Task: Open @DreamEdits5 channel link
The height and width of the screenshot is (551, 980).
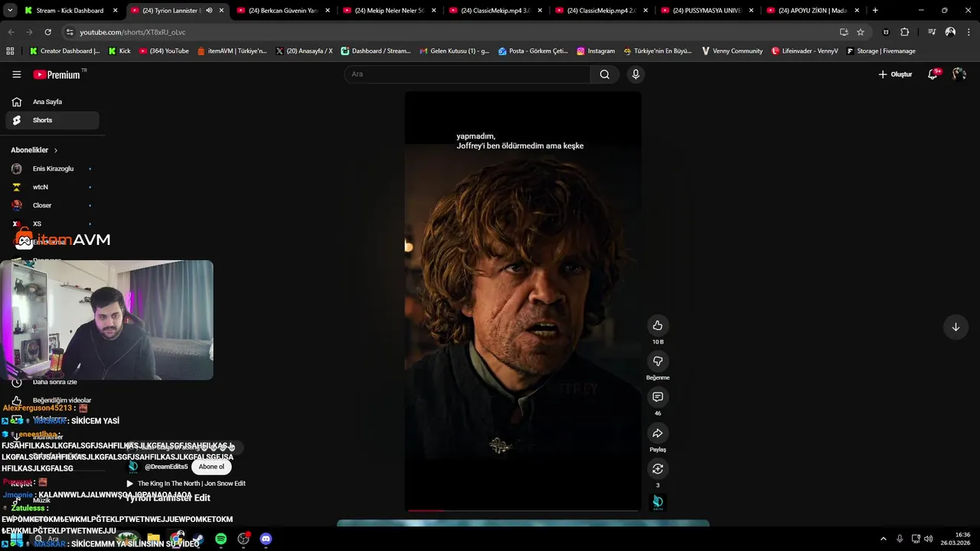Action: point(166,467)
